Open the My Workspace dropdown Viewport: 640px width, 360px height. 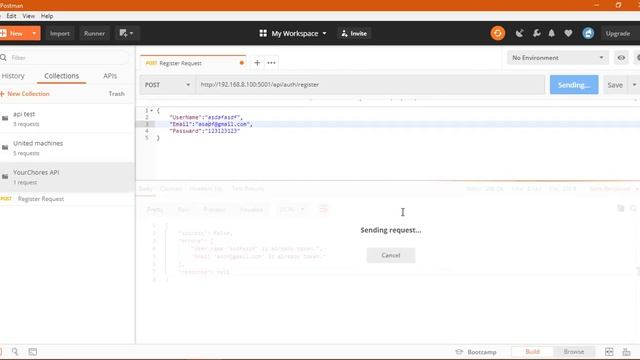(299, 33)
